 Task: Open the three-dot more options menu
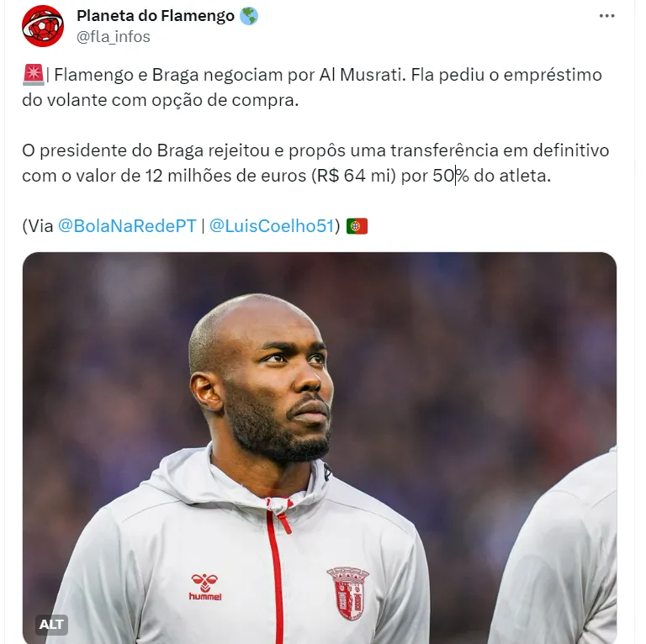point(606,16)
